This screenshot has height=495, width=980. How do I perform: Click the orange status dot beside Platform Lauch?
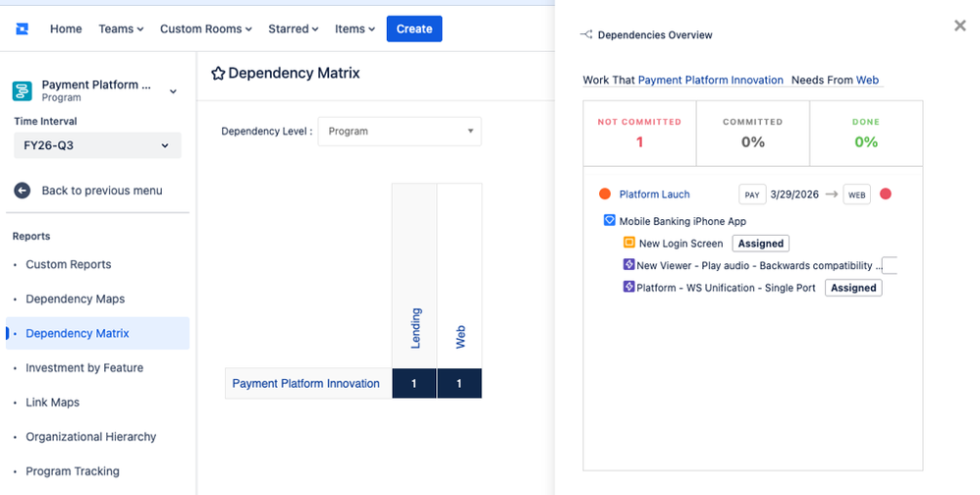point(604,193)
